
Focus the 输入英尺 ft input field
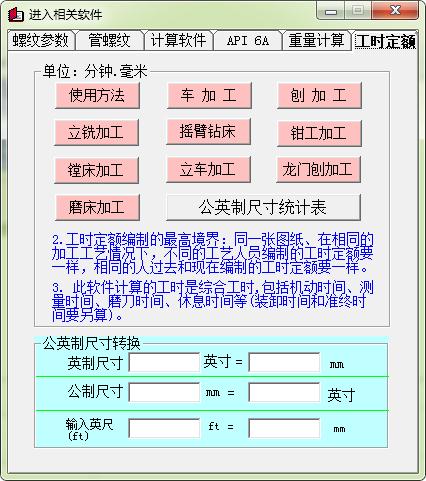pyautogui.click(x=164, y=428)
